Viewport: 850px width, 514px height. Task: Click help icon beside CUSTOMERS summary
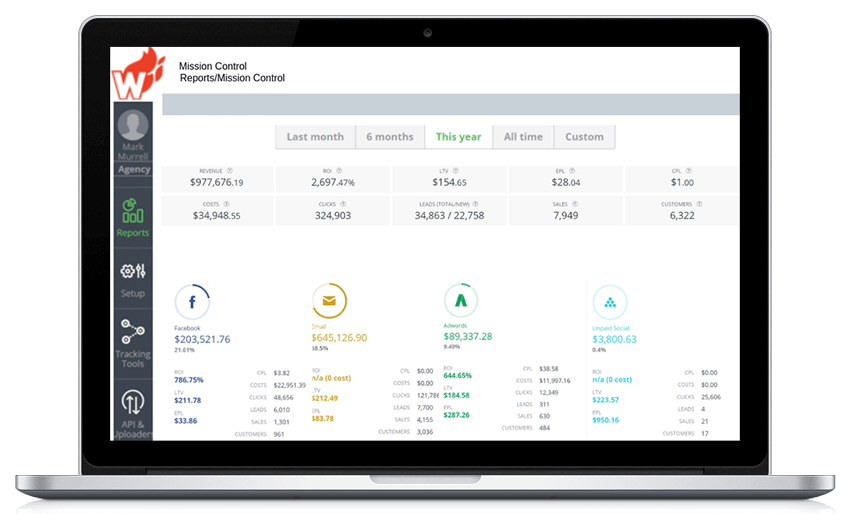coord(699,204)
